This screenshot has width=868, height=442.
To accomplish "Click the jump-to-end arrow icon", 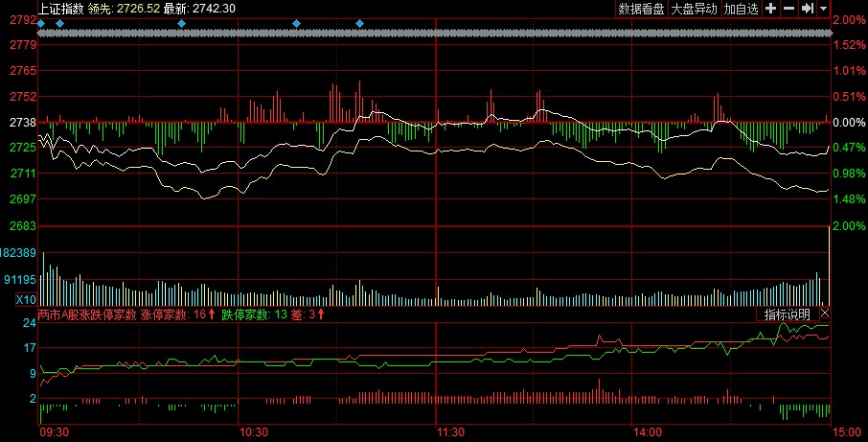I will point(807,9).
